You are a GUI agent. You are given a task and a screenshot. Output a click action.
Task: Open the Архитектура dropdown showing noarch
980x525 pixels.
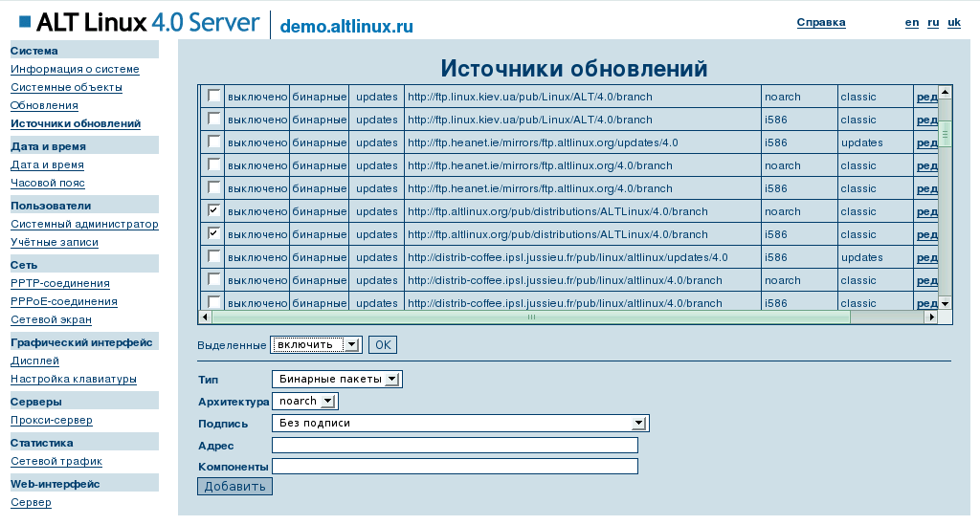coord(305,402)
